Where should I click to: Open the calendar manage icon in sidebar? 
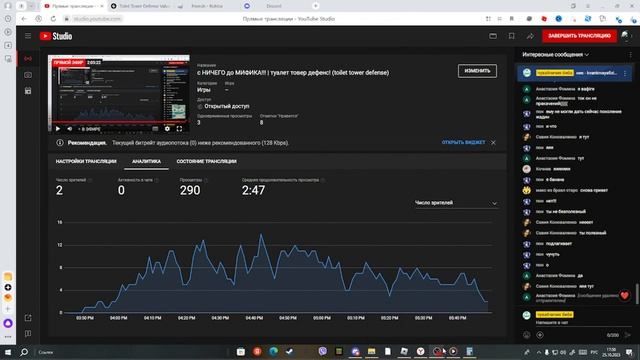pyautogui.click(x=28, y=91)
